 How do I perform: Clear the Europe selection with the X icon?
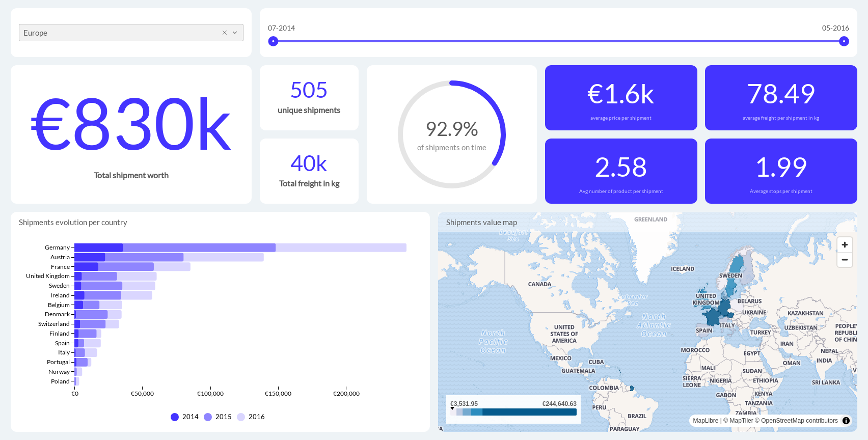[224, 33]
